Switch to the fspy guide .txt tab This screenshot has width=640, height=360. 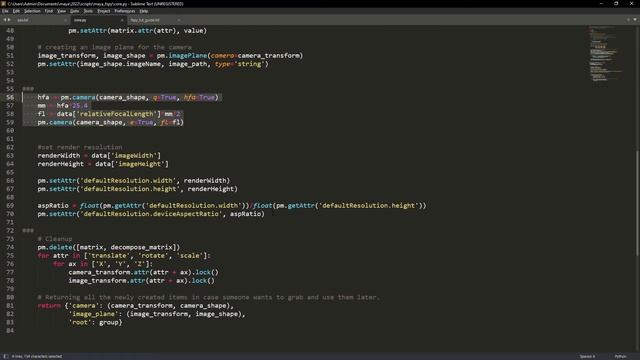(154, 20)
